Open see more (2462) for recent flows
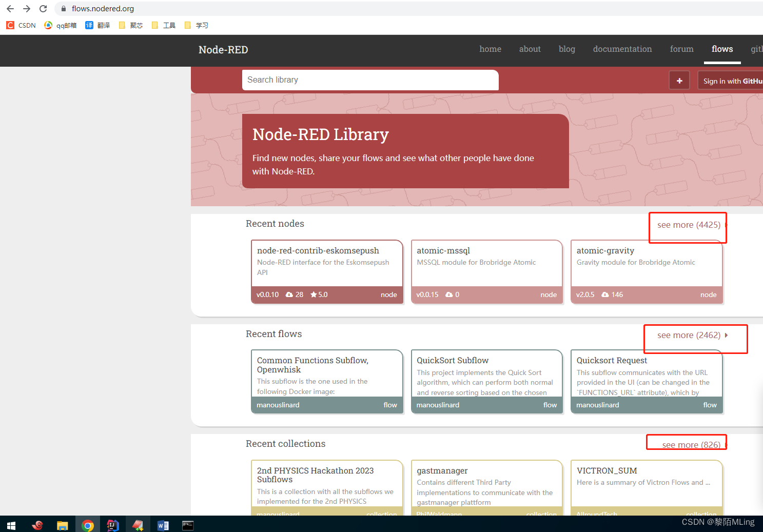The image size is (763, 532). 689,335
